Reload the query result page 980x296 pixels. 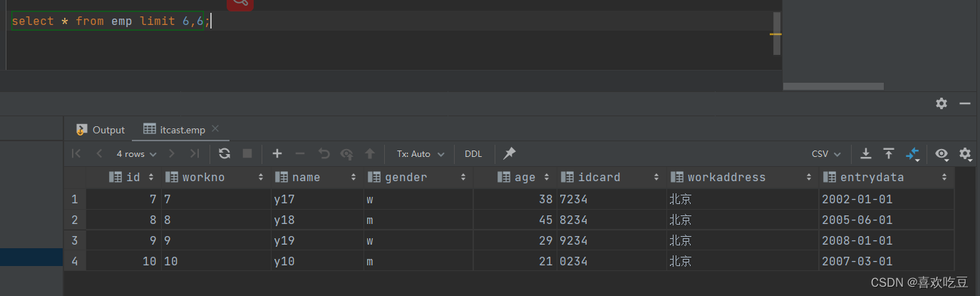pyautogui.click(x=225, y=153)
